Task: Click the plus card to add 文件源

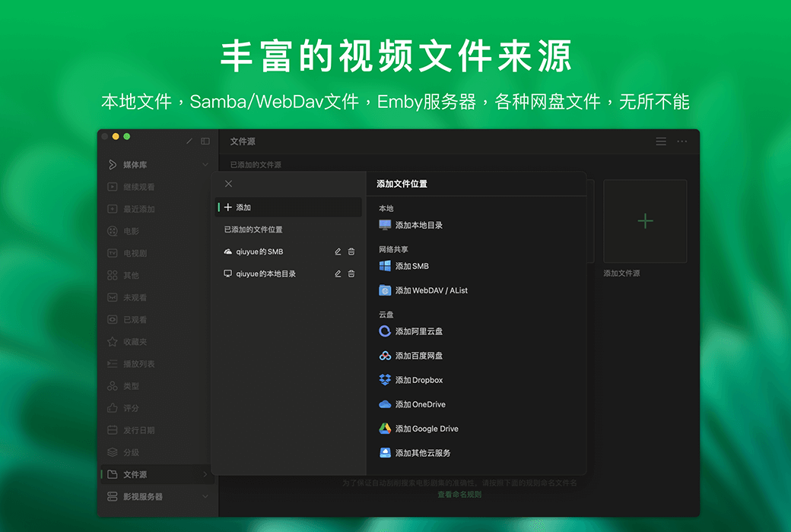Action: (645, 220)
